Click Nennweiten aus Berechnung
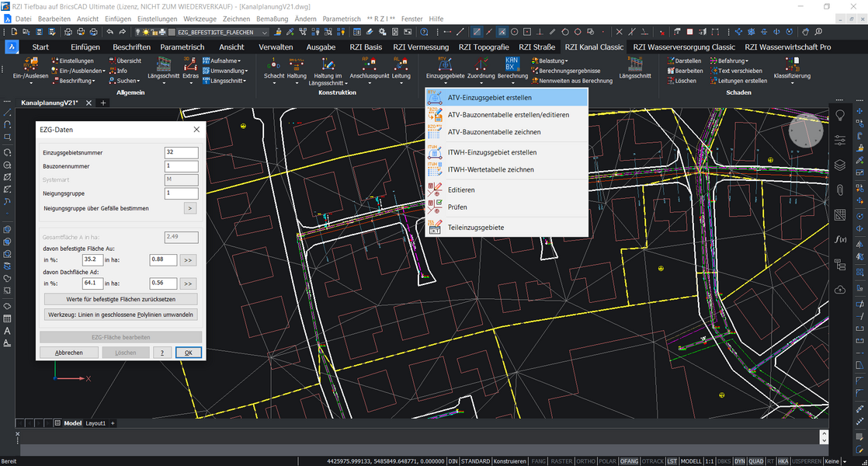868x466 pixels. (x=572, y=81)
